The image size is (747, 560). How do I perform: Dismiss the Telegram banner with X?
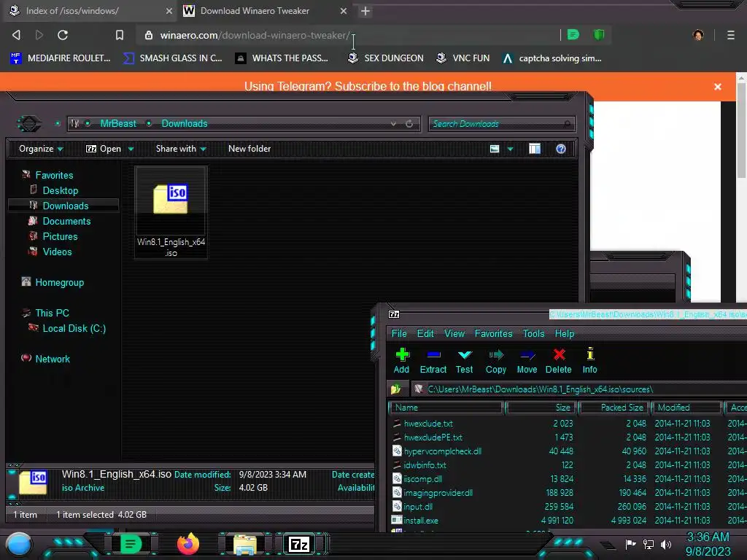(718, 87)
